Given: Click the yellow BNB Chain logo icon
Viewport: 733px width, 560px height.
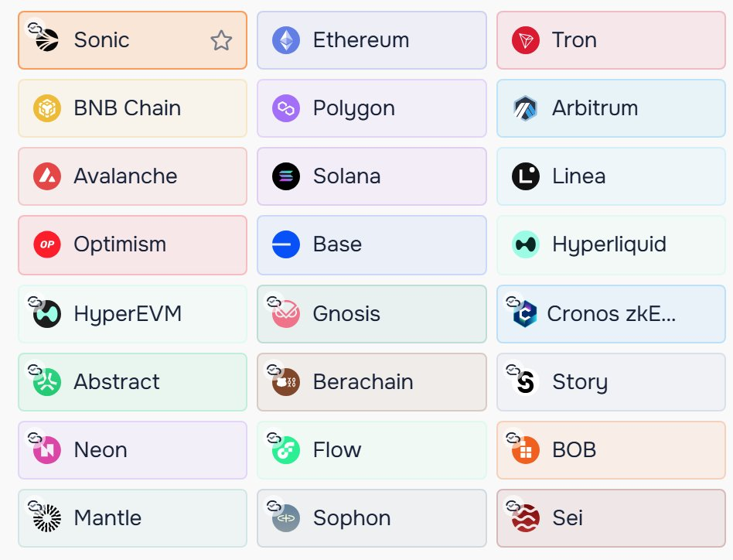Looking at the screenshot, I should (47, 108).
